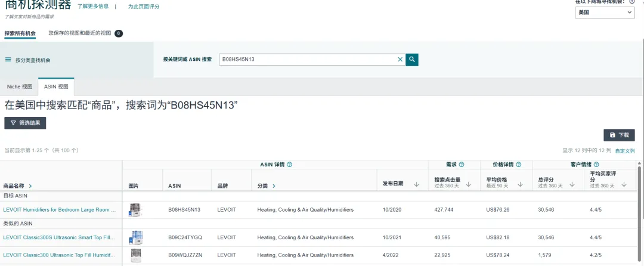Screen dimensions: 644x266
Task: Open 您保存的视图和最近的视图 tab
Action: 80,33
